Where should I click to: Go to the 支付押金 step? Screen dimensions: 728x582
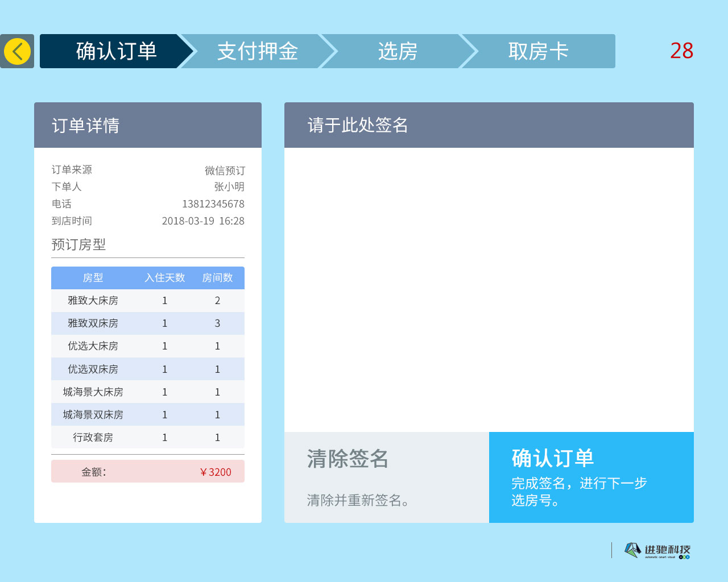pos(257,51)
